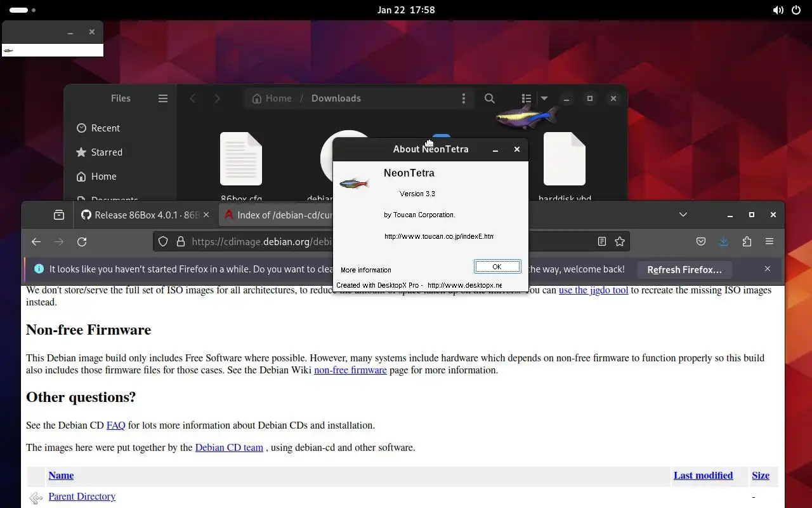Reload the Firefox page
Screen dimensions: 812x508
click(82, 242)
